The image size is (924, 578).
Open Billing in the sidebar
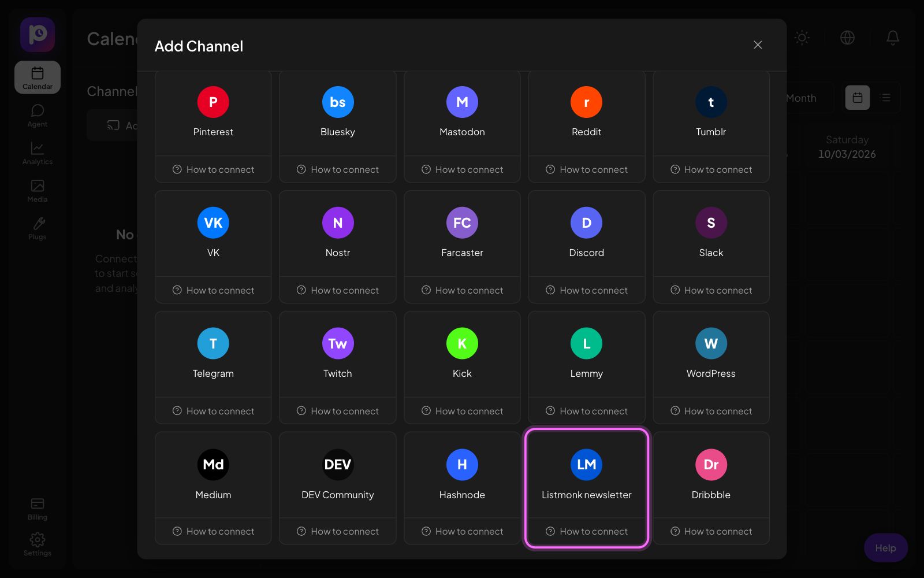[38, 509]
